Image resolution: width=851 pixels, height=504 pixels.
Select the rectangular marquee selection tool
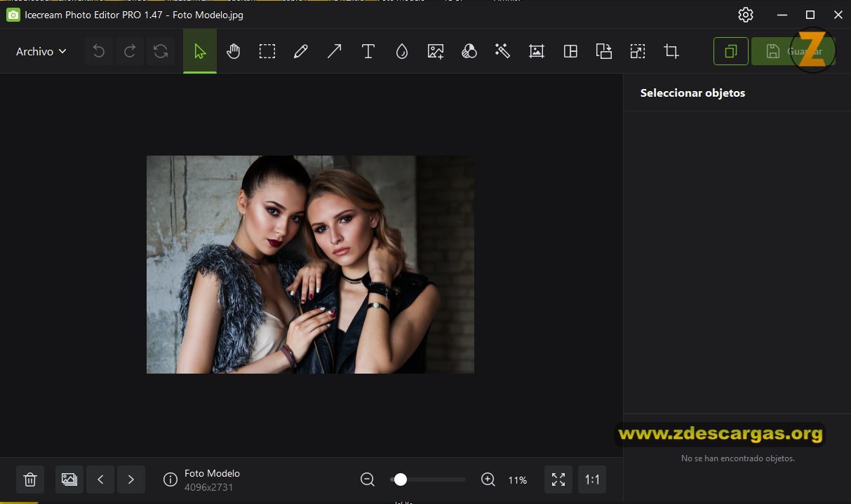[267, 51]
